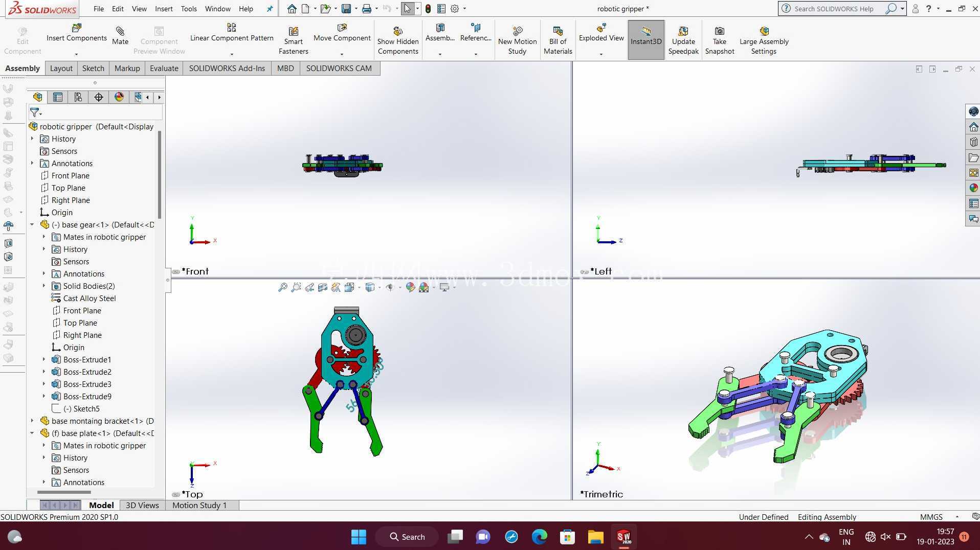Viewport: 980px width, 550px height.
Task: Click the user login icon
Action: click(915, 9)
